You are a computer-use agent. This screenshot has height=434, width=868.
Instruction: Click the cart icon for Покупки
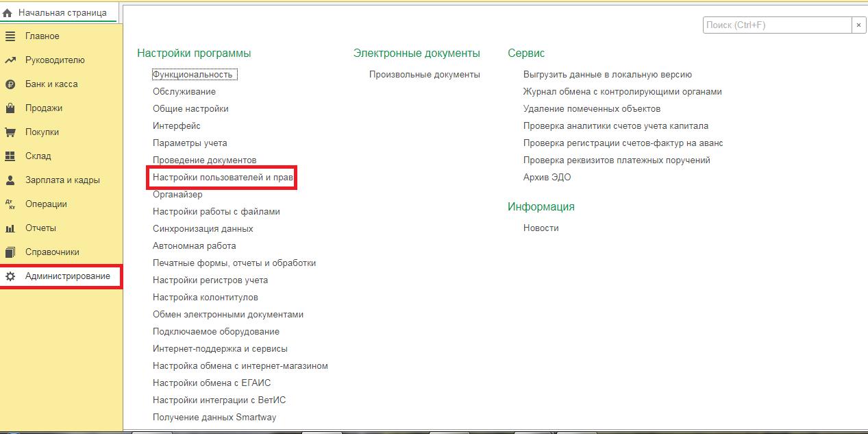(x=10, y=132)
